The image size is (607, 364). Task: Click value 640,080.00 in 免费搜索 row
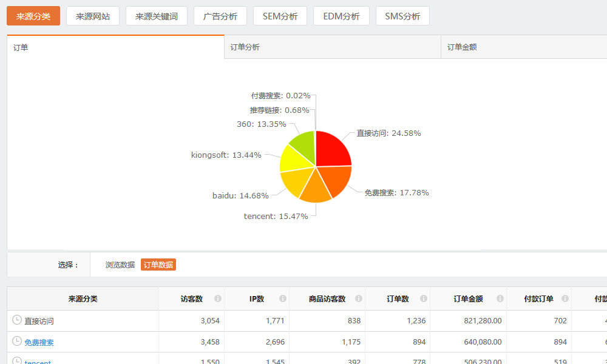click(x=483, y=342)
